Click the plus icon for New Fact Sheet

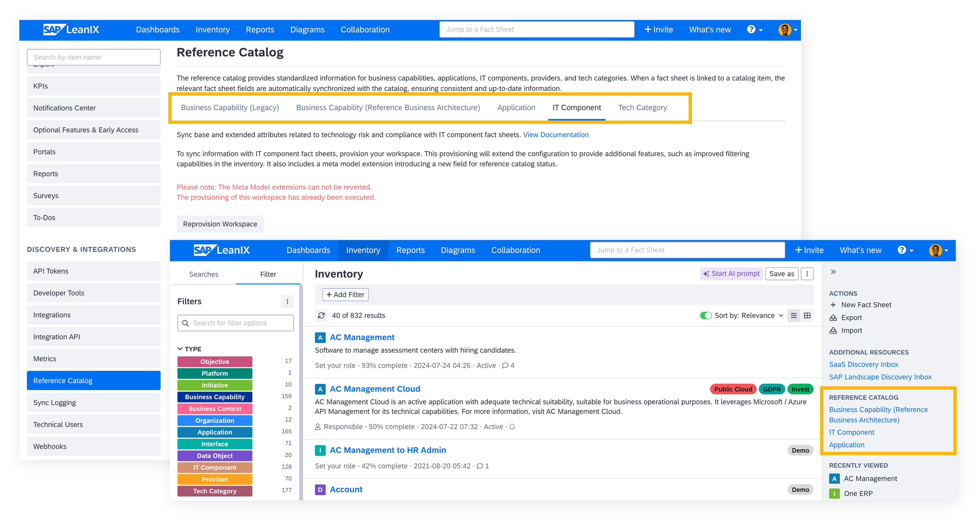click(833, 305)
